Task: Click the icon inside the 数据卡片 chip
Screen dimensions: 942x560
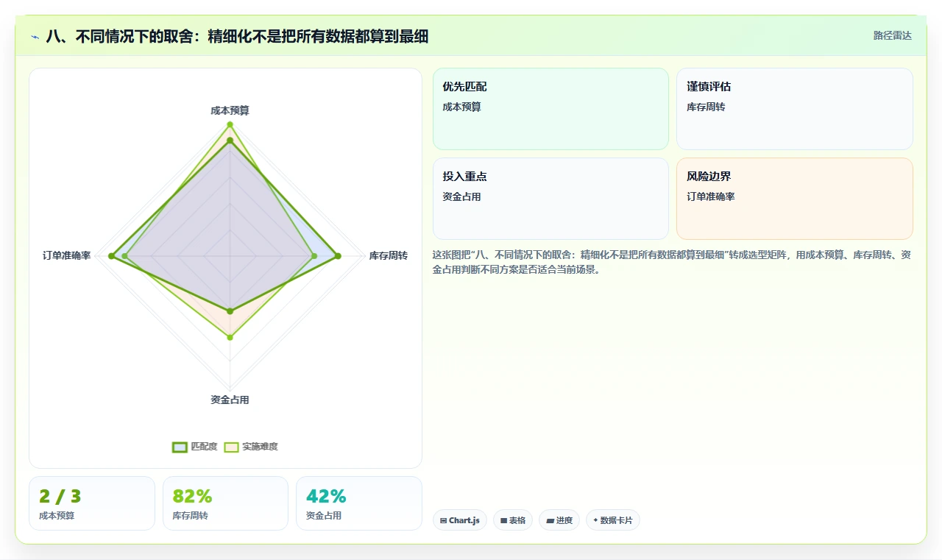Action: point(595,520)
